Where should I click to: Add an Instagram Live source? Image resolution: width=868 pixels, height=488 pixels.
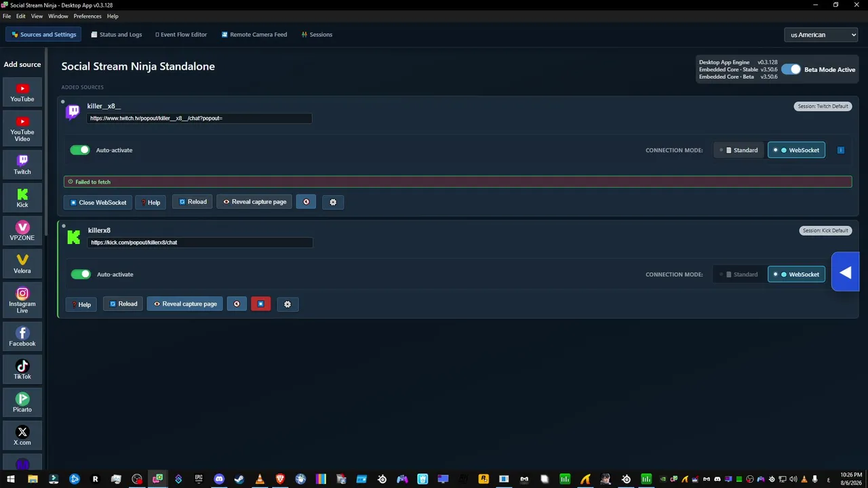point(22,300)
